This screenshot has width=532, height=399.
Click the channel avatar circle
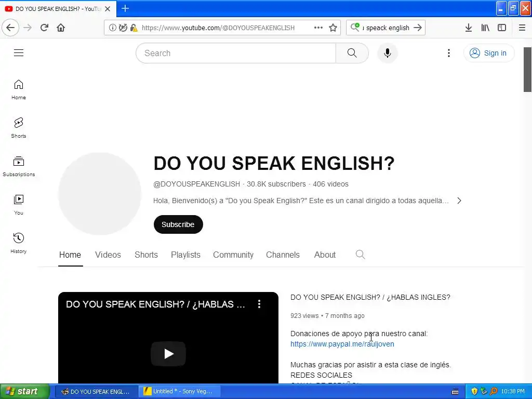click(100, 194)
